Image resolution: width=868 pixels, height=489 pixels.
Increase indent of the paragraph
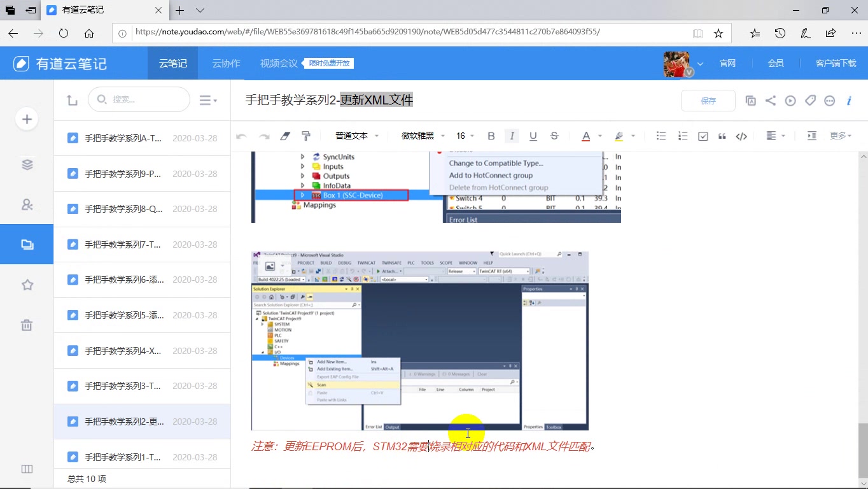pos(811,136)
